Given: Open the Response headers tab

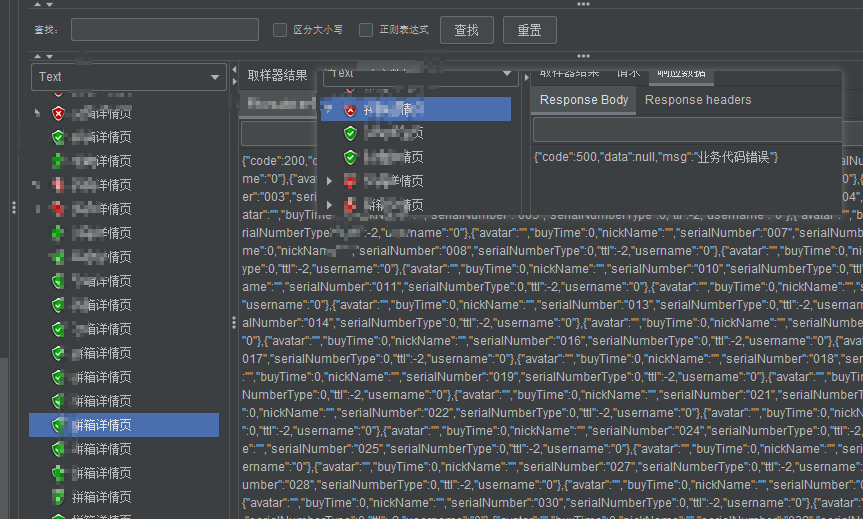Looking at the screenshot, I should pos(698,100).
